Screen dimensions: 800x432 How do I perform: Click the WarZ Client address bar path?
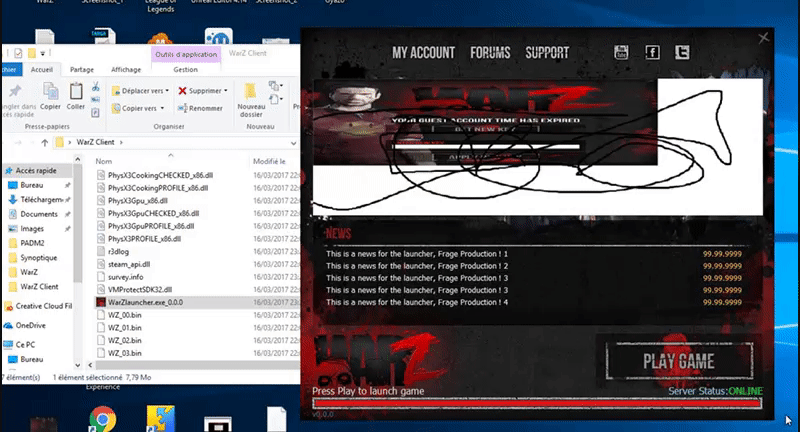[x=95, y=142]
